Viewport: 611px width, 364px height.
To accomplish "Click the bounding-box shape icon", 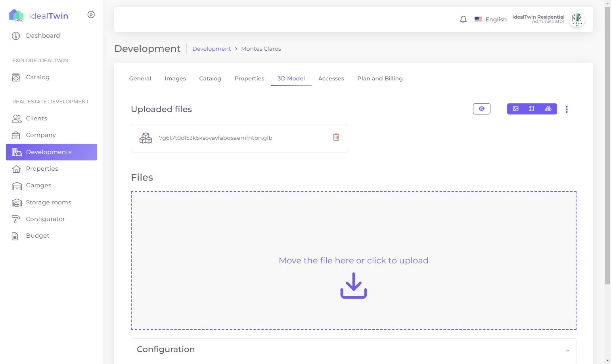I will [x=532, y=109].
